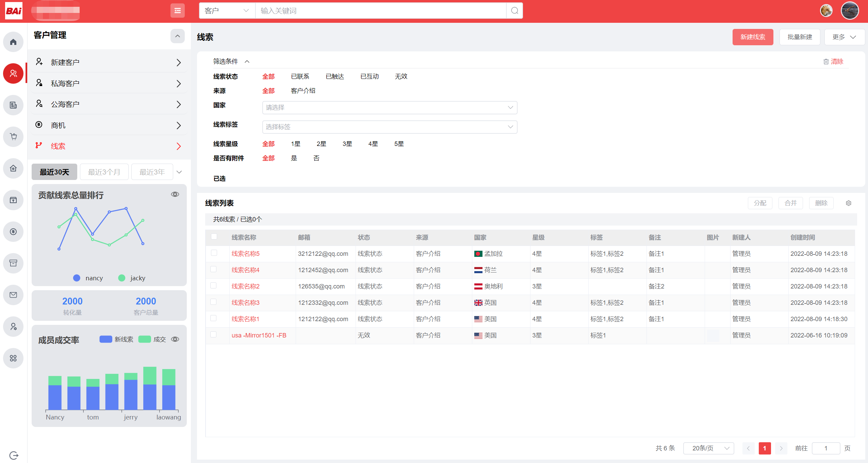Screen dimensions: 868x463
Task: Focus the 输入关键词 search field
Action: (381, 11)
